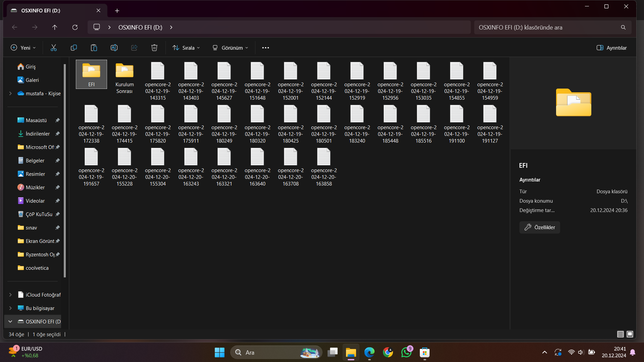Click the Cut scissors icon in toolbar

coord(54,48)
